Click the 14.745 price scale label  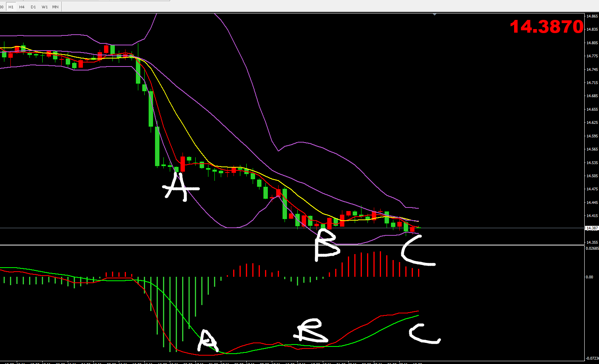click(x=592, y=70)
